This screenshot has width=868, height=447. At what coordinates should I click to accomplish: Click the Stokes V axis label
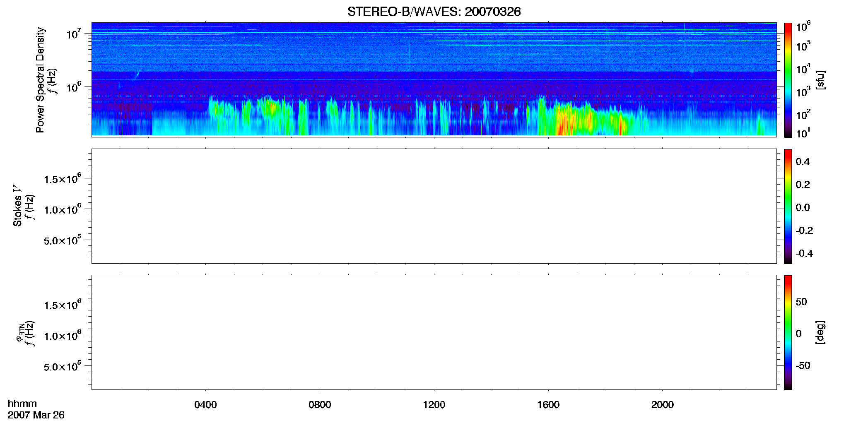pyautogui.click(x=17, y=206)
